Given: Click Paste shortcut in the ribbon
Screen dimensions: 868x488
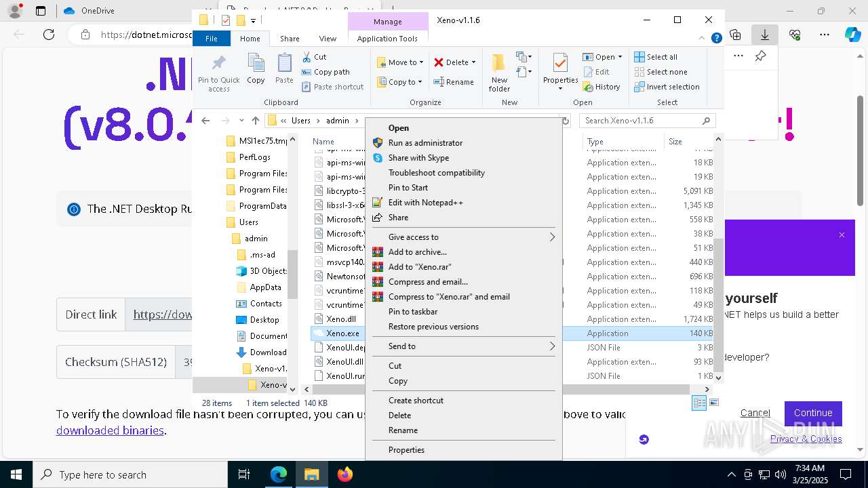Looking at the screenshot, I should pyautogui.click(x=332, y=87).
